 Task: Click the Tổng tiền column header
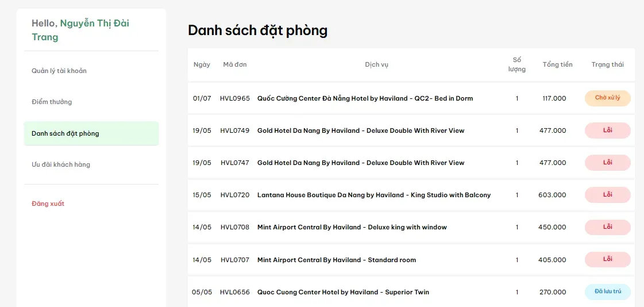point(557,64)
